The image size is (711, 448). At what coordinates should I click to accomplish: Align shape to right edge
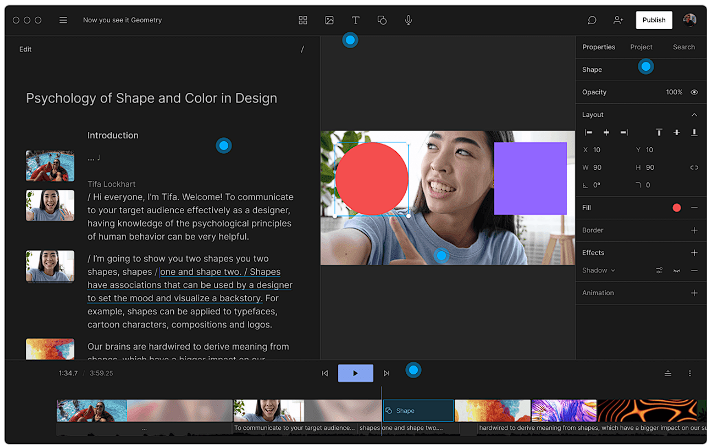pos(624,132)
